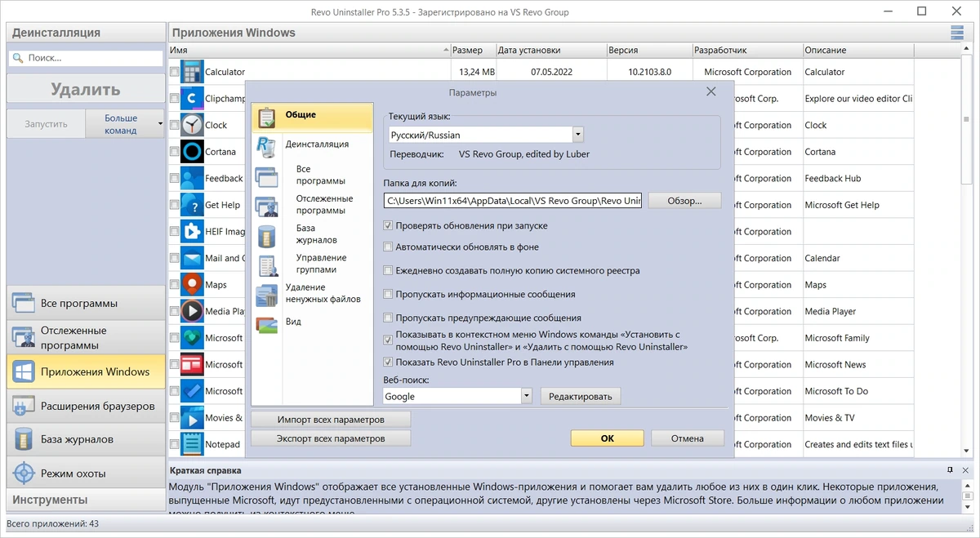The image size is (980, 538).
Task: Expand the Инструменты sidebar section
Action: coord(85,500)
